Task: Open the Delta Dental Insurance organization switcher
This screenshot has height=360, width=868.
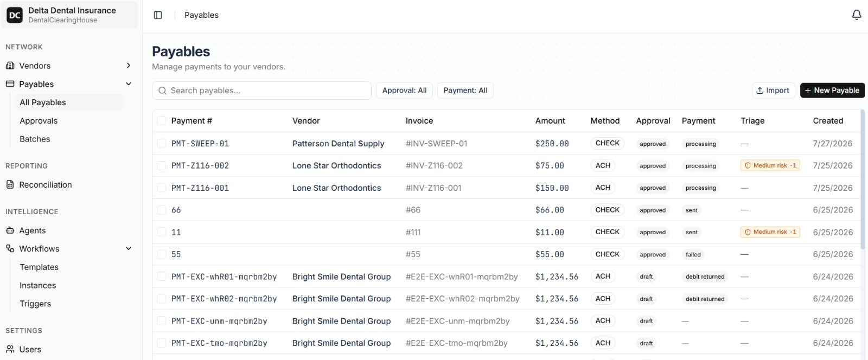Action: [69, 15]
